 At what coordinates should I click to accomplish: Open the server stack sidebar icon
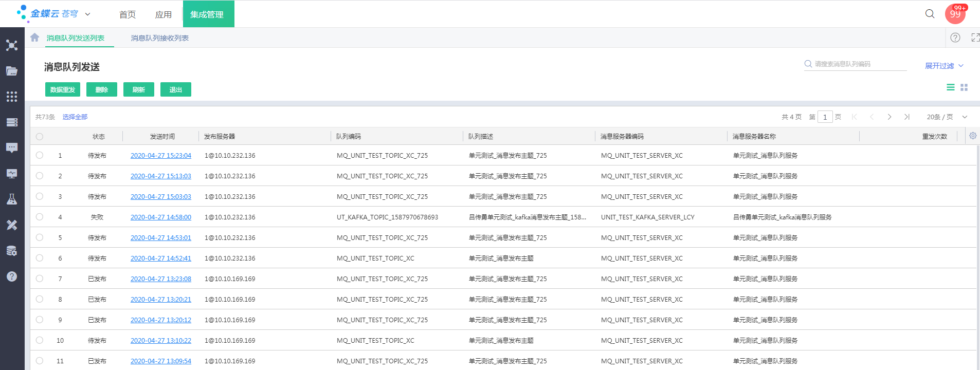pos(12,122)
